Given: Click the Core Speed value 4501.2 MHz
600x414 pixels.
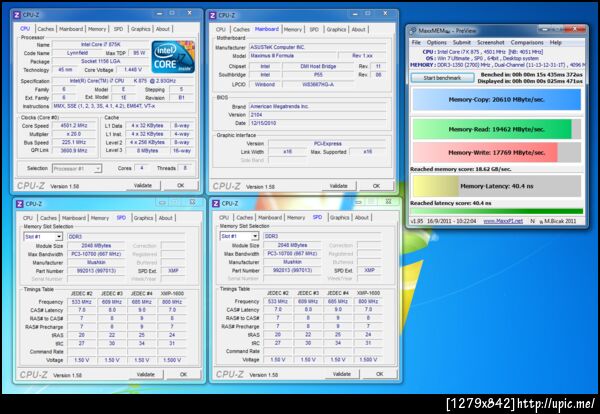Looking at the screenshot, I should [74, 126].
